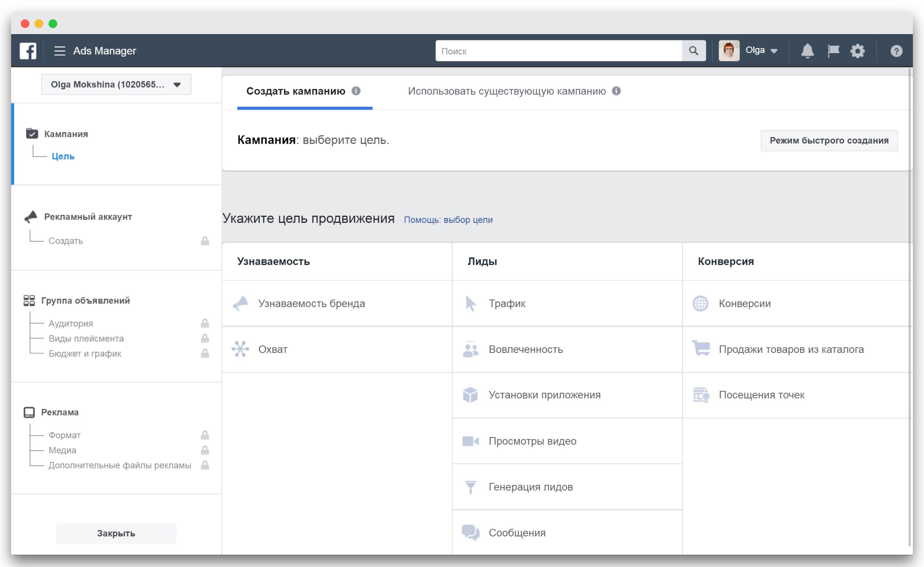Viewport: 924px width, 567px height.
Task: Choose Продажи товаров из каталога objective
Action: [797, 349]
